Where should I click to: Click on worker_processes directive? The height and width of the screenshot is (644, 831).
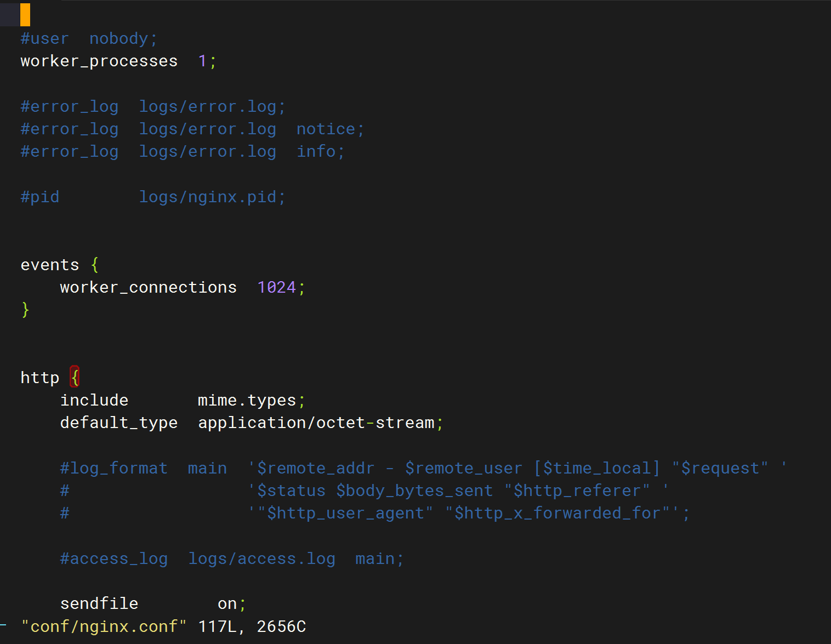[99, 61]
